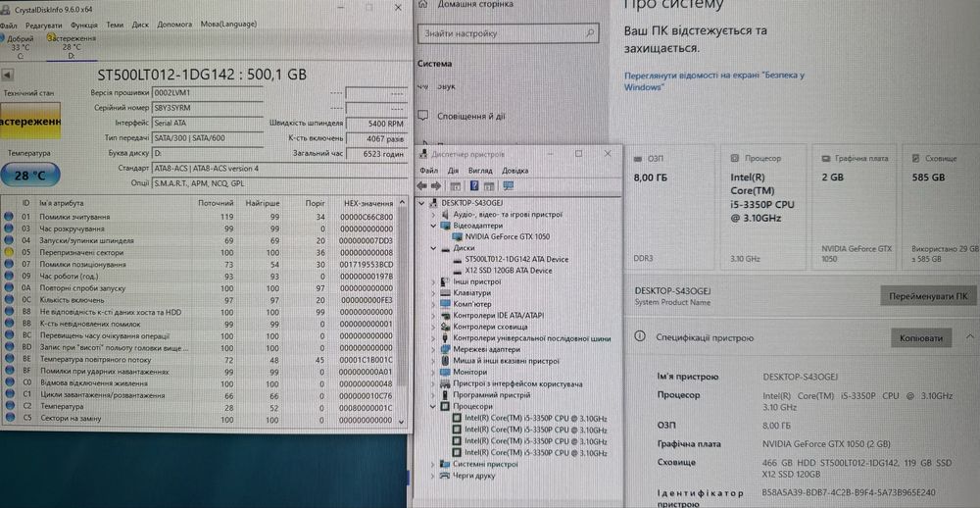Click the Програмний пристрій icon

click(x=445, y=395)
